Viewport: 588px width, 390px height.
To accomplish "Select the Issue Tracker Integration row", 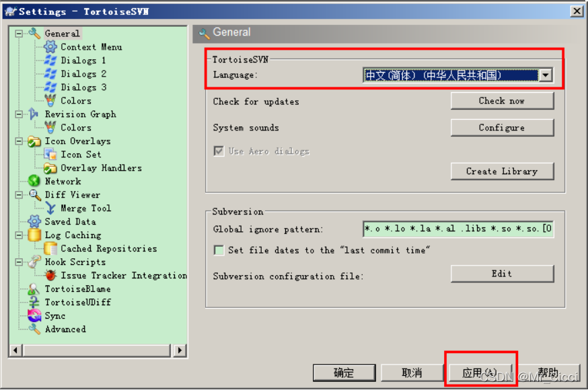I will click(x=124, y=276).
